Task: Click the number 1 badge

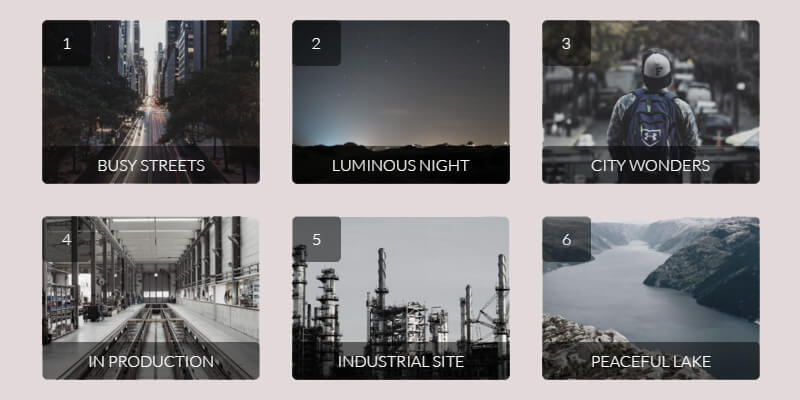Action: tap(67, 43)
